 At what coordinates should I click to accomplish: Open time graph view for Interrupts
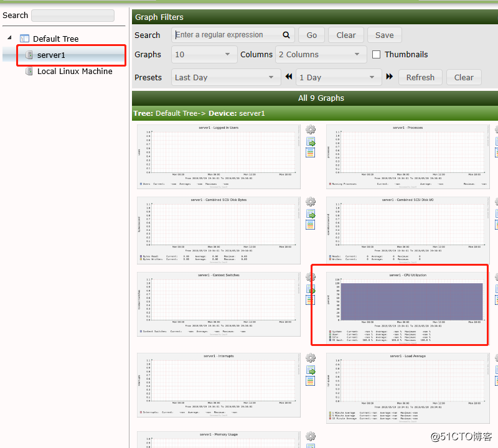(x=310, y=381)
